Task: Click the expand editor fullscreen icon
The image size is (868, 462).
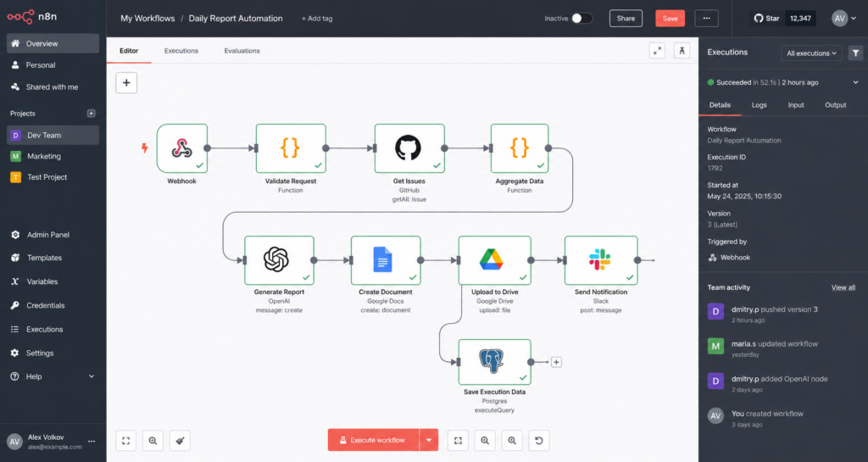Action: pyautogui.click(x=657, y=51)
